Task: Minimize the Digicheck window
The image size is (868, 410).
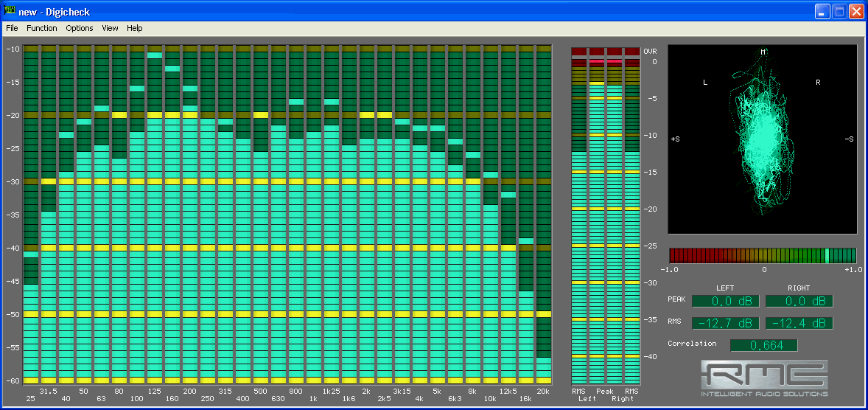Action: pyautogui.click(x=822, y=12)
